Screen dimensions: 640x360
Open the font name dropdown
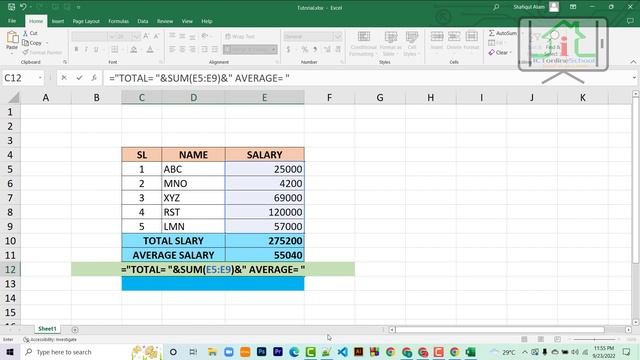(x=111, y=37)
